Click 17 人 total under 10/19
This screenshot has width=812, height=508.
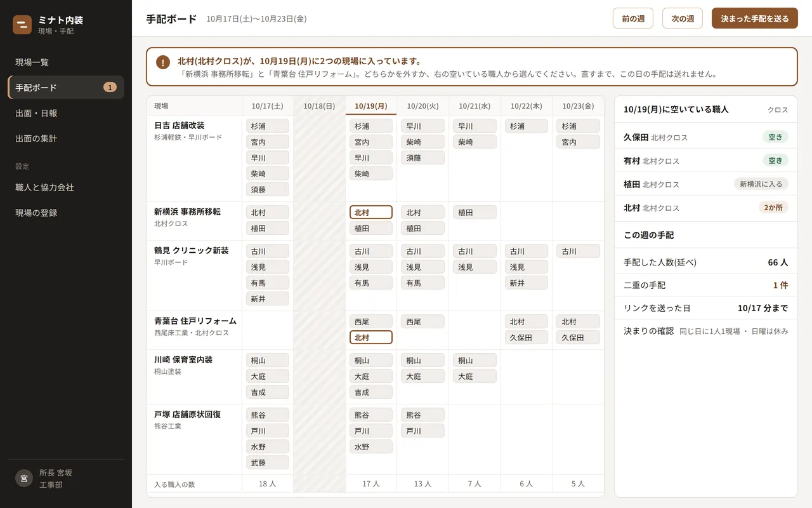(x=371, y=484)
